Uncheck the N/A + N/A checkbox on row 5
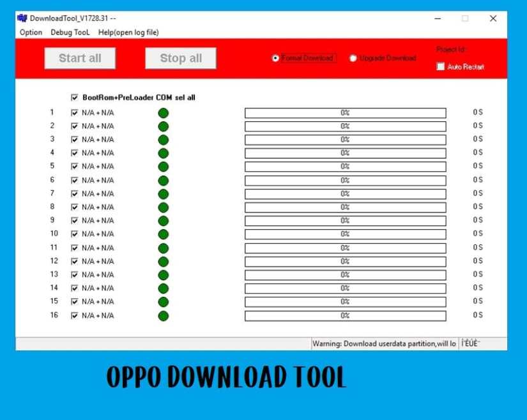The width and height of the screenshot is (527, 420). click(74, 167)
